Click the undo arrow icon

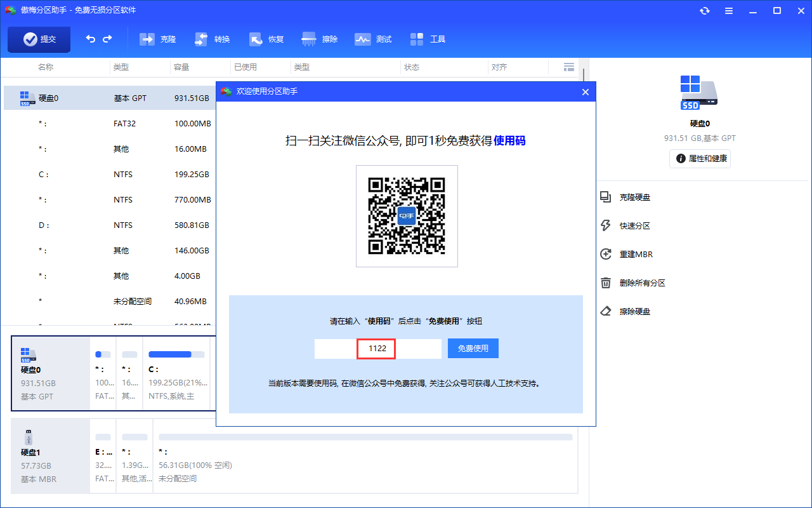tap(91, 39)
